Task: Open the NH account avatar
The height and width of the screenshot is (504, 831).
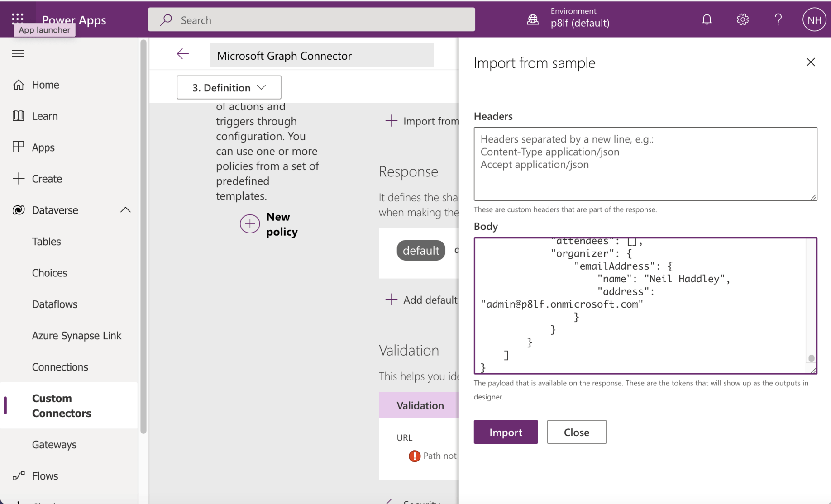Action: pos(814,20)
